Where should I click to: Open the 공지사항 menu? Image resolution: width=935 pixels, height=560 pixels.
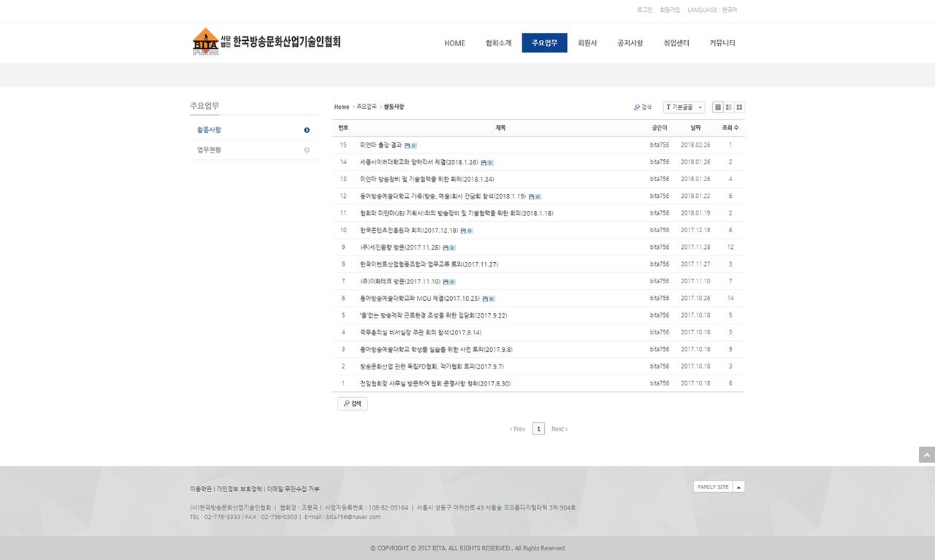click(630, 43)
